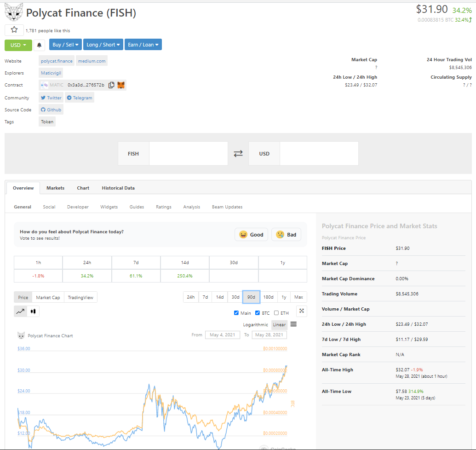Switch to the Markets tab
The height and width of the screenshot is (450, 476).
pos(55,188)
